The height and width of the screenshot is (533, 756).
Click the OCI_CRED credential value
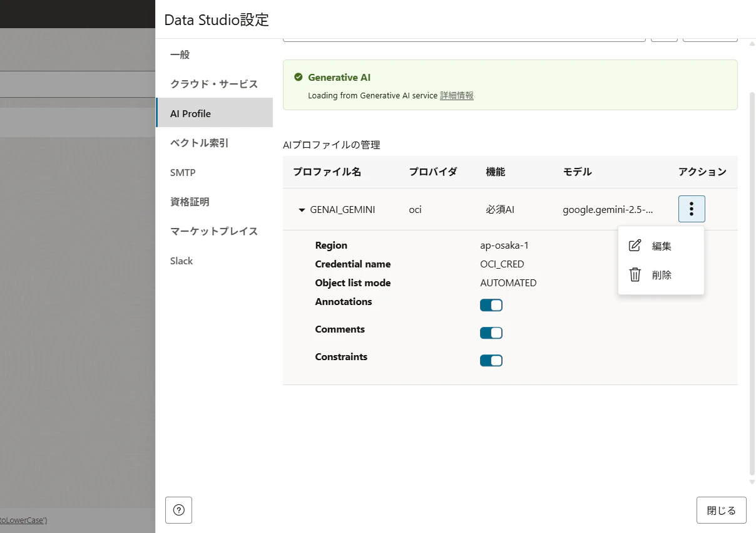[x=502, y=264]
